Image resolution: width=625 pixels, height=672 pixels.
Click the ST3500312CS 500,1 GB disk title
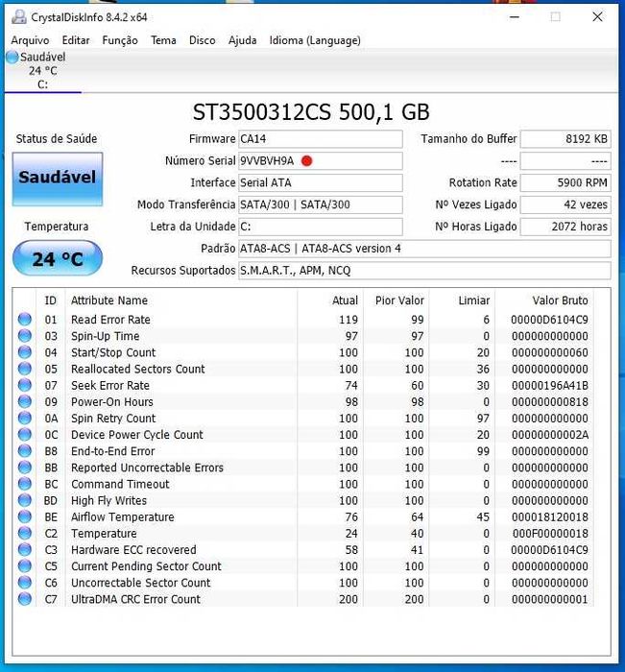[311, 112]
